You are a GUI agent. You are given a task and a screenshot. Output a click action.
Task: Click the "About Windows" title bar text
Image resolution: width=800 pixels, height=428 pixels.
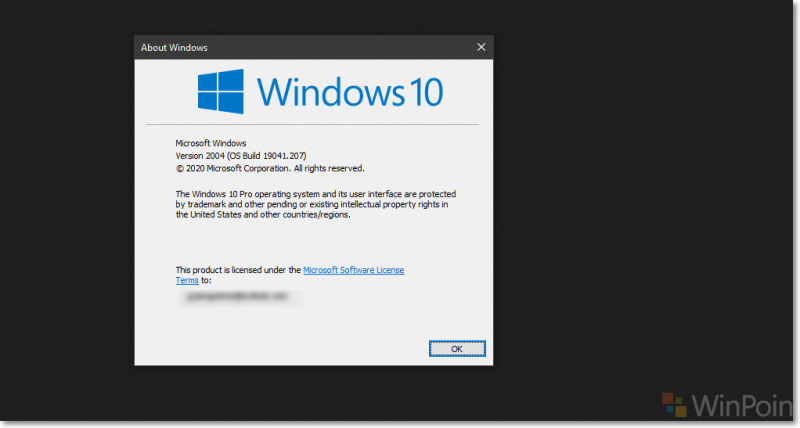click(174, 47)
